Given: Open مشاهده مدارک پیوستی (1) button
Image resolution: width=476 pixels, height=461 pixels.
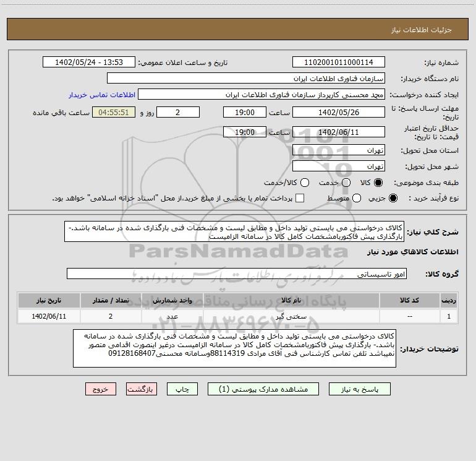Looking at the screenshot, I should (x=263, y=389).
